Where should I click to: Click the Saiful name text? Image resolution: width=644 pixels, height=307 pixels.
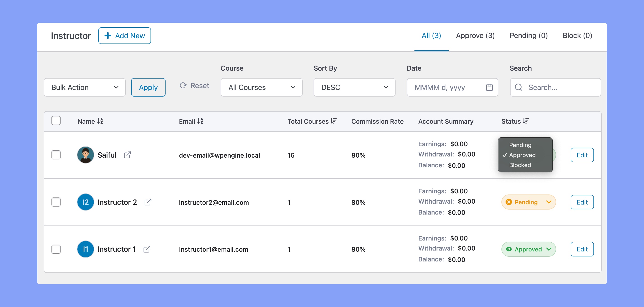pyautogui.click(x=107, y=155)
